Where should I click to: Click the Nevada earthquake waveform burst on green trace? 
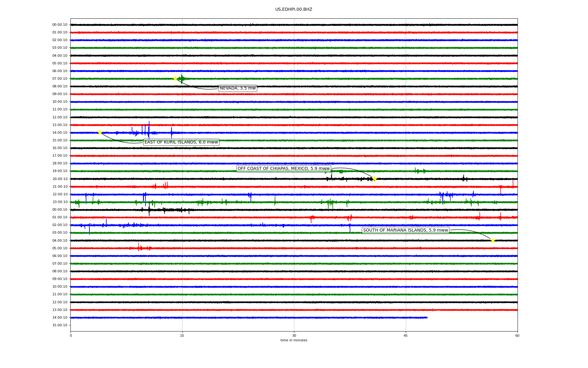point(182,79)
